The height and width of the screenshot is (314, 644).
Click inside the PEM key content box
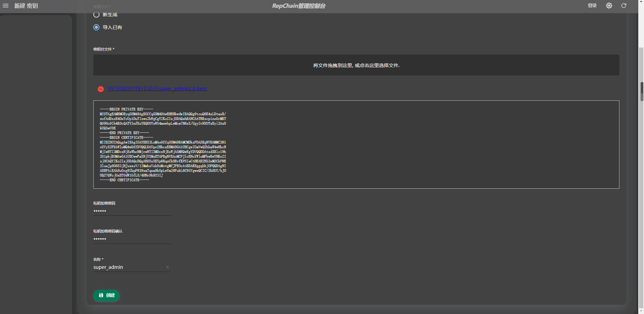point(356,145)
